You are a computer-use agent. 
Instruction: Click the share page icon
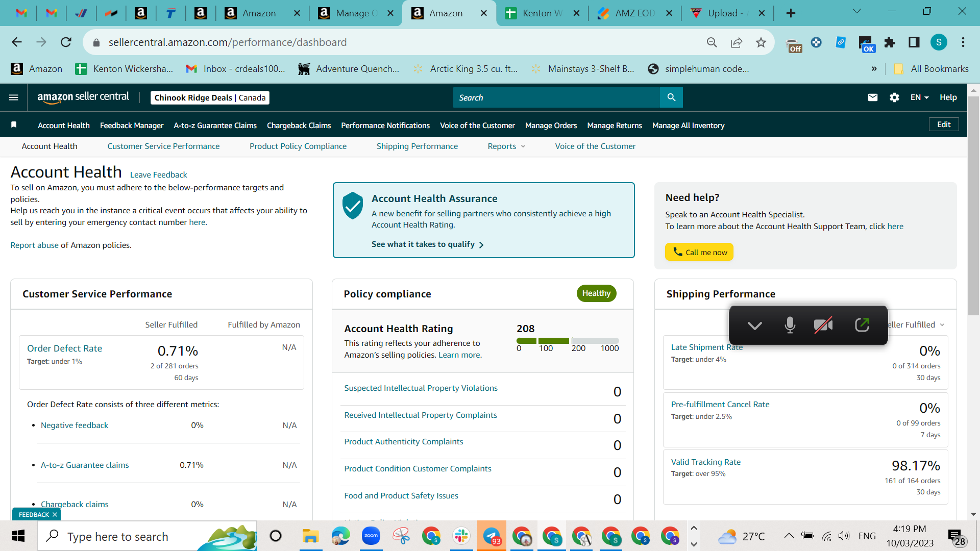[737, 42]
